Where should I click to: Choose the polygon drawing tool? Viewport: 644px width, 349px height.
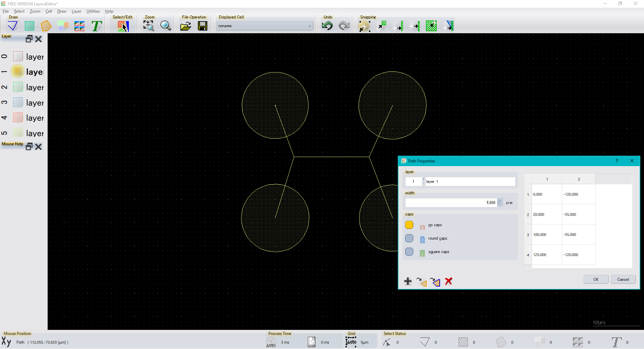pyautogui.click(x=46, y=26)
